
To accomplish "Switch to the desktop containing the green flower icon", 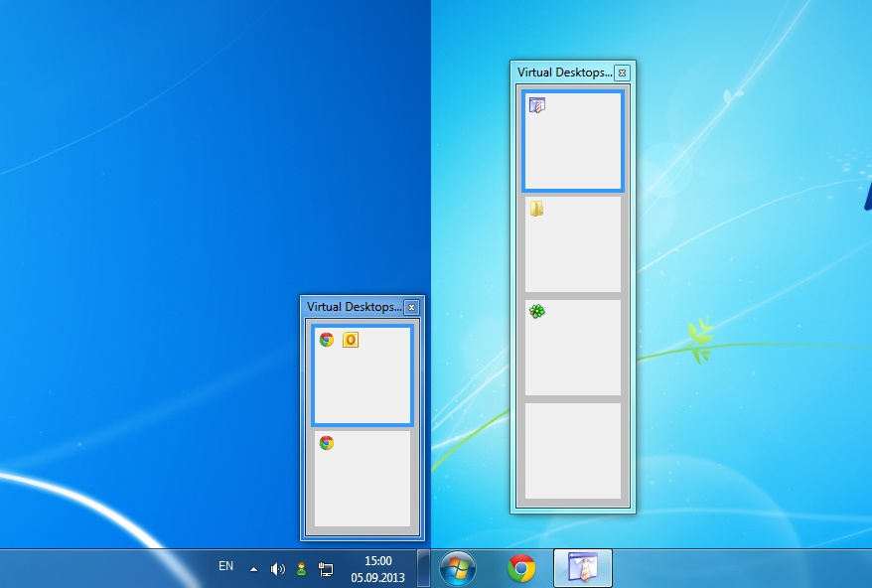I will pos(573,348).
